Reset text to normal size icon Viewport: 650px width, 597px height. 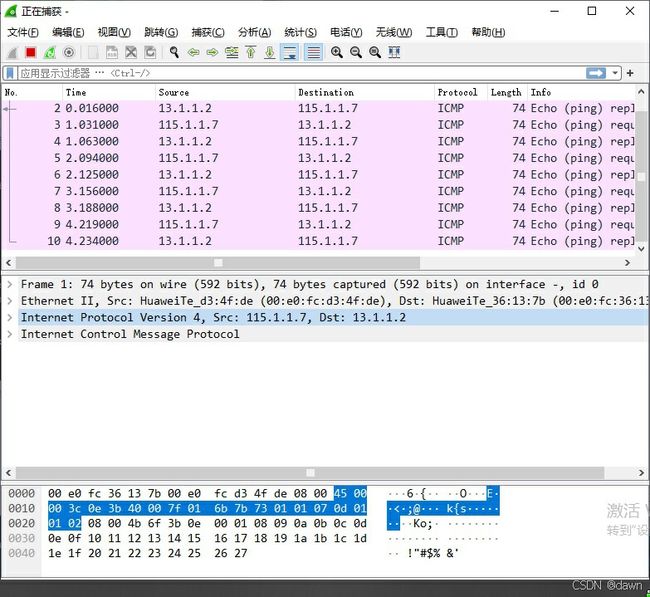375,53
